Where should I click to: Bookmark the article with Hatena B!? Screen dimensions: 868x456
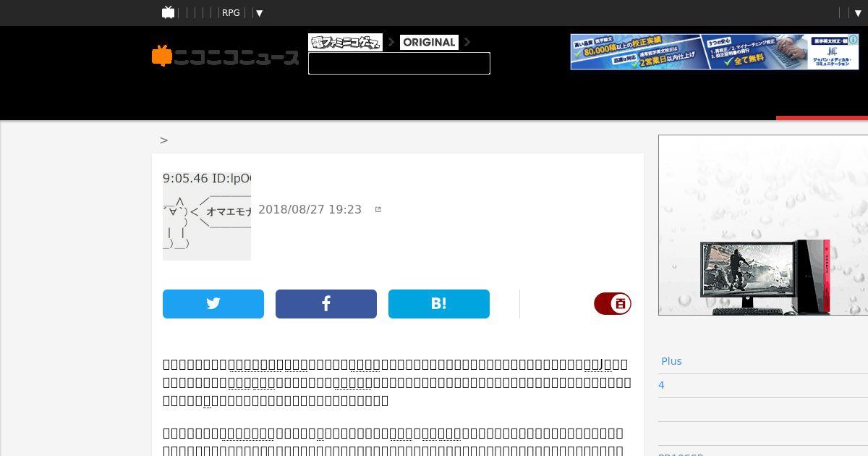(x=439, y=304)
